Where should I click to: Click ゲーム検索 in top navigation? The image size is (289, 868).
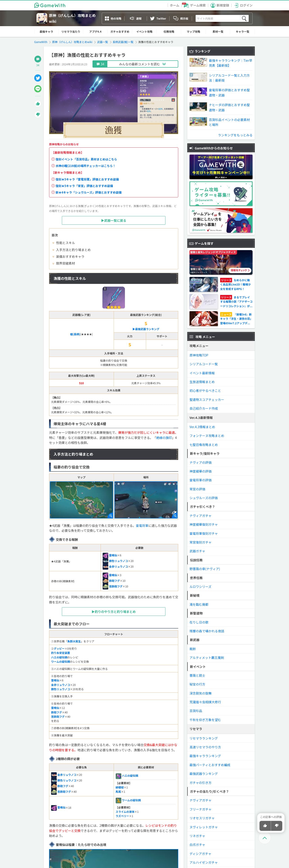pos(195,5)
